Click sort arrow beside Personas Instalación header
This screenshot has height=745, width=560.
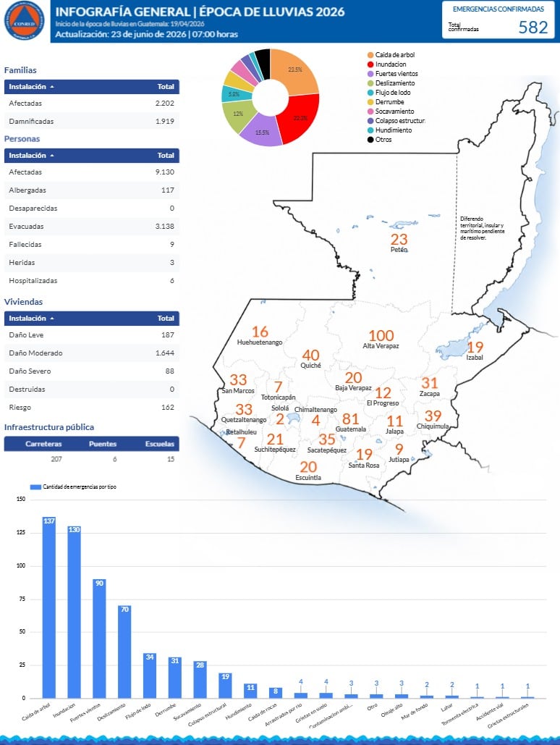52,156
